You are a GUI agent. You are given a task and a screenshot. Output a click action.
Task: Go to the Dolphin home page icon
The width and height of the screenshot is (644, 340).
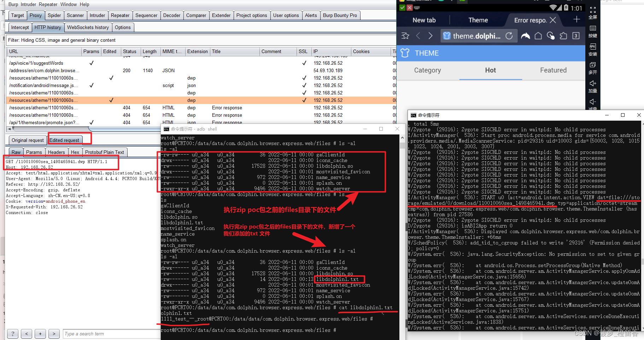click(538, 36)
